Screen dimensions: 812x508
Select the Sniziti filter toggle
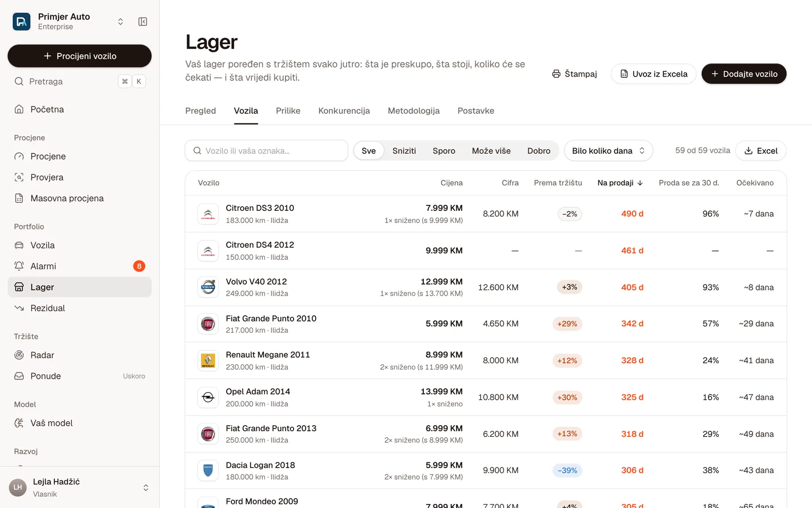click(404, 151)
